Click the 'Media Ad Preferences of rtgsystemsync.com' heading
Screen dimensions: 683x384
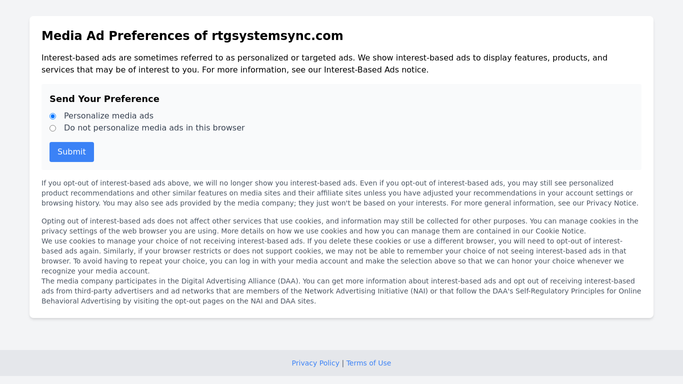coord(192,36)
